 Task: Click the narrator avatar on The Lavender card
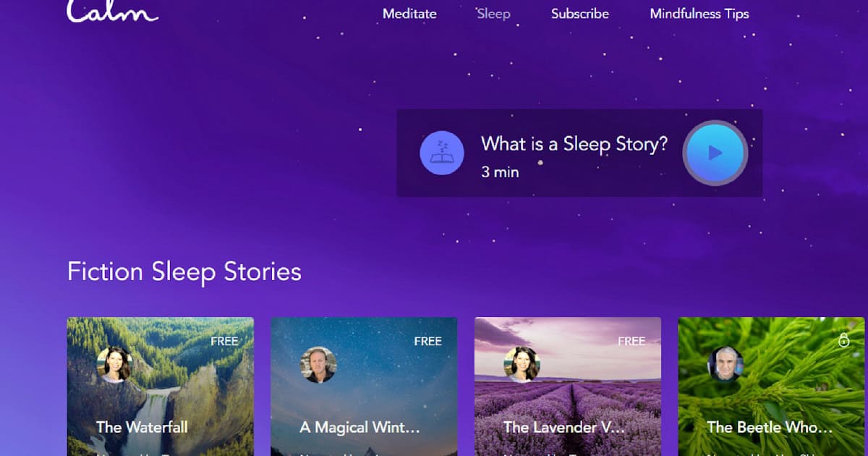[522, 364]
